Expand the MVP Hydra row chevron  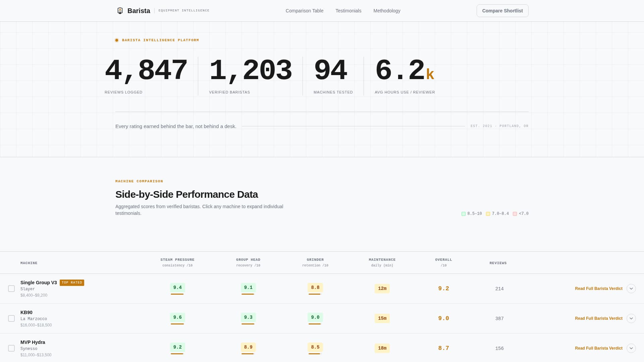coord(631,348)
